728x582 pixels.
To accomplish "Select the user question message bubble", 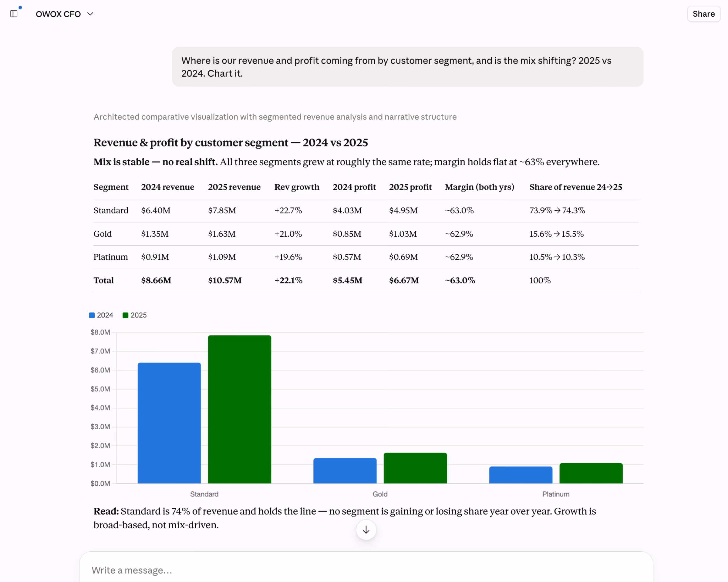I will (x=408, y=67).
